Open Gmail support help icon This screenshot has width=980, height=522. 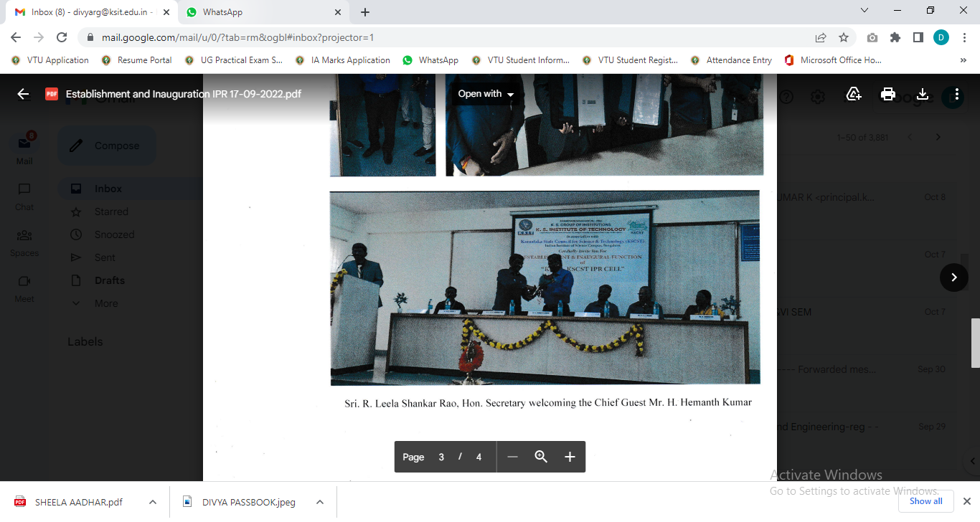pyautogui.click(x=786, y=97)
